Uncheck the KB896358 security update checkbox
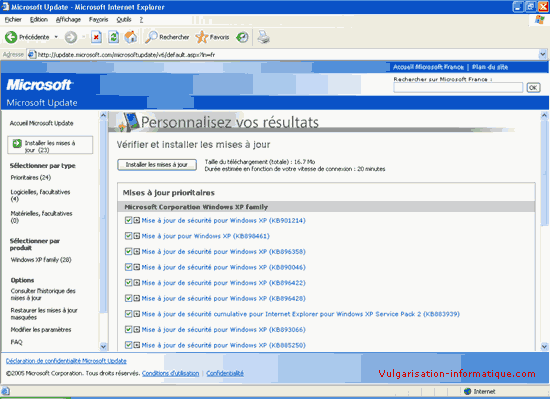550x399 pixels. point(128,251)
